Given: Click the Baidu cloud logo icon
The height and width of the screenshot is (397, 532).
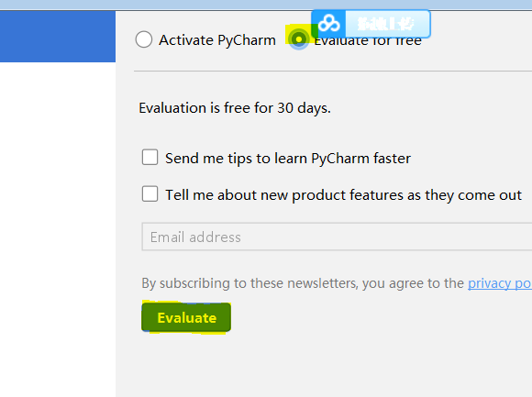Looking at the screenshot, I should [x=328, y=24].
